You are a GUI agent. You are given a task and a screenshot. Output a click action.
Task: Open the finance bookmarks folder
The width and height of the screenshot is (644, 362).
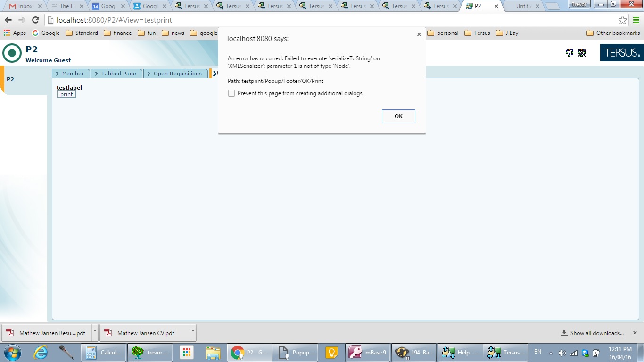(x=118, y=33)
